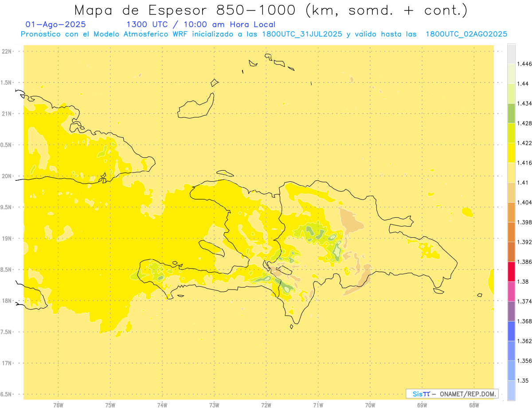Screen dimensions: 532x411
Task: Click the '22N' latitude label
Action: (7, 51)
